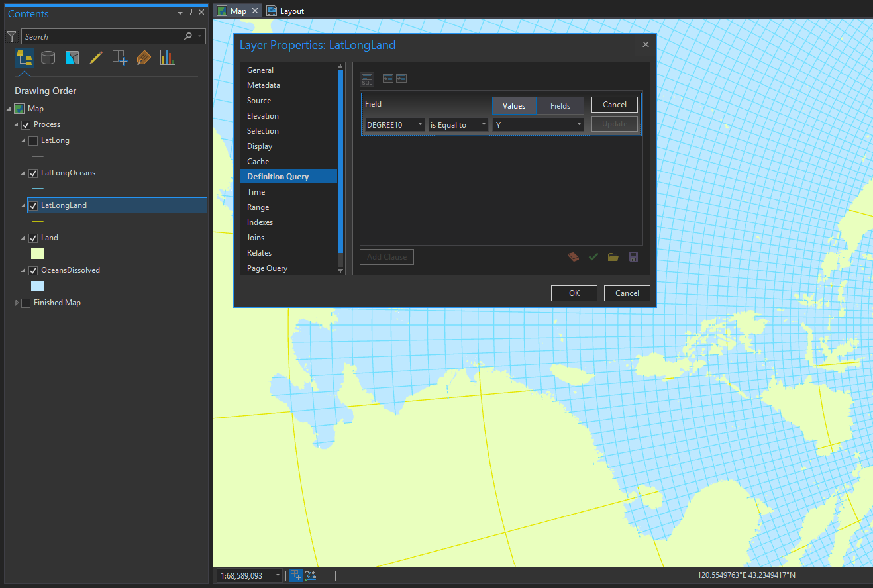This screenshot has height=588, width=873.
Task: Select Joins in the properties list
Action: [256, 238]
